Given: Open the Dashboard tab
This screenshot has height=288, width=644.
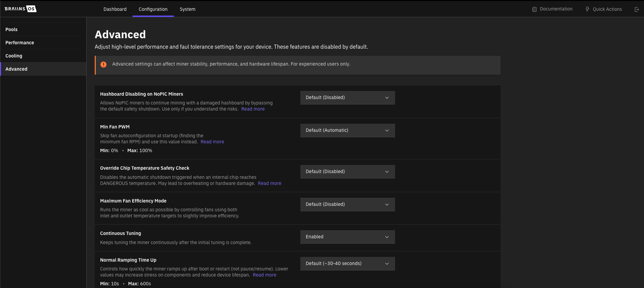Looking at the screenshot, I should [115, 9].
